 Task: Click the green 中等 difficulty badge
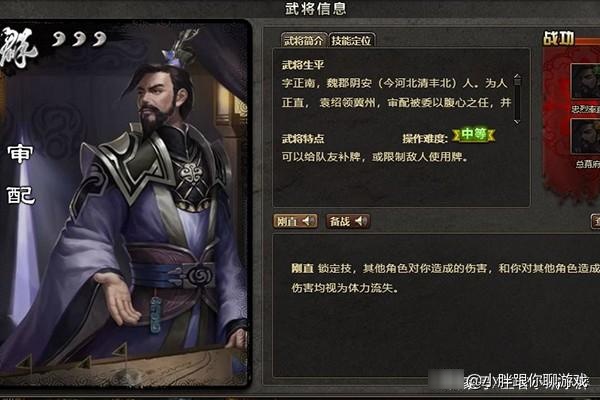[474, 134]
